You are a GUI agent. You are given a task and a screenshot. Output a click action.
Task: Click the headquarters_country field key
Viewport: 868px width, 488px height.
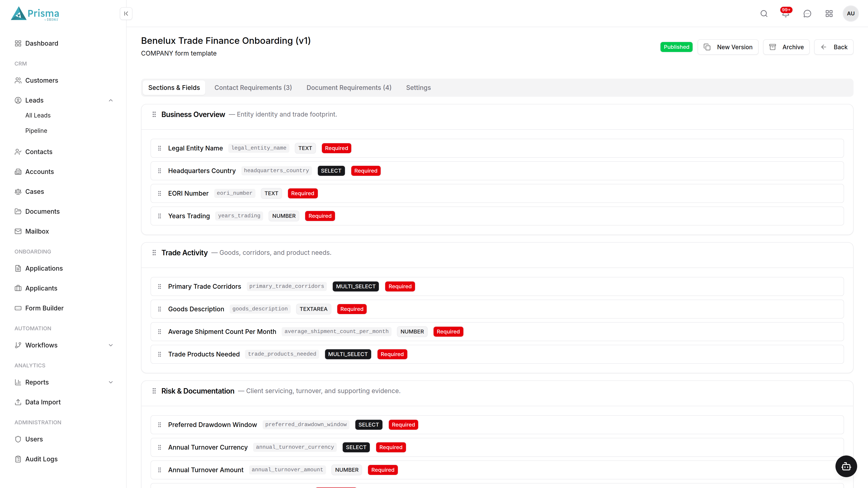click(x=276, y=170)
